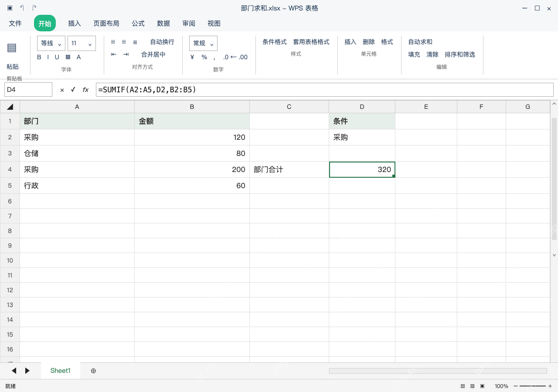Click the save icon in title bar
This screenshot has width=558, height=392.
pyautogui.click(x=10, y=8)
